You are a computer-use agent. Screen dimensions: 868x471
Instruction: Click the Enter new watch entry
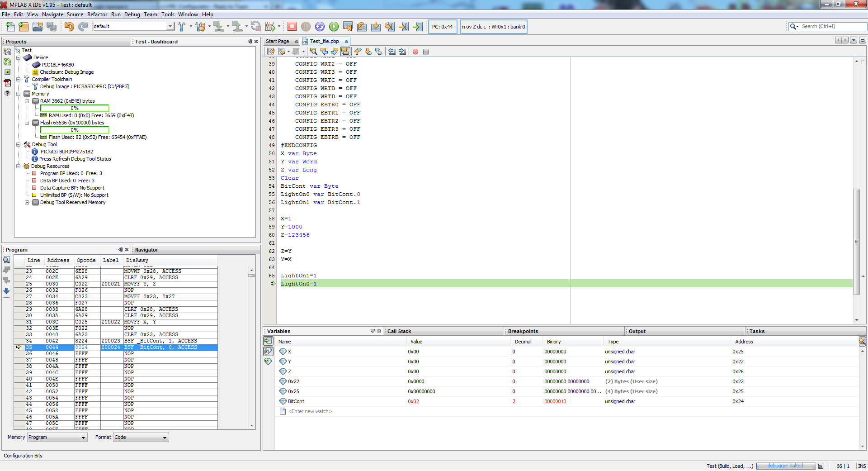click(310, 412)
